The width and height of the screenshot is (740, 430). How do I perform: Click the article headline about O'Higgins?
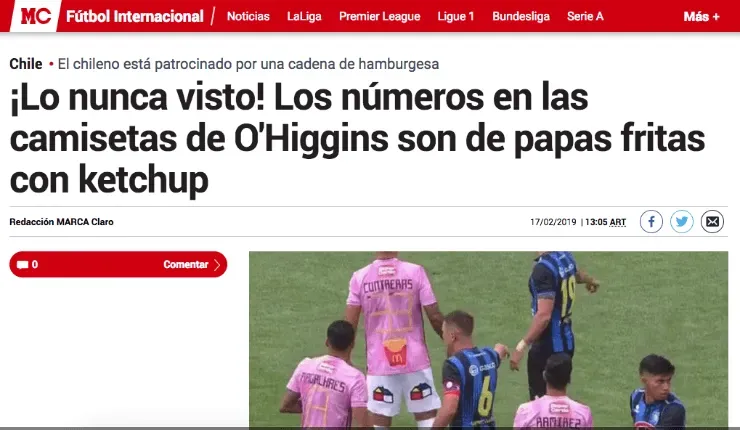coord(357,138)
